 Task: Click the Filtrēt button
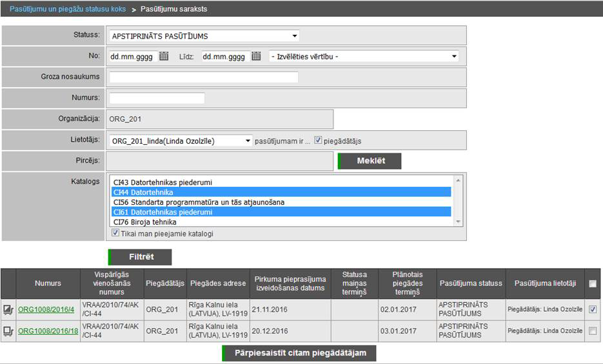coord(141,257)
